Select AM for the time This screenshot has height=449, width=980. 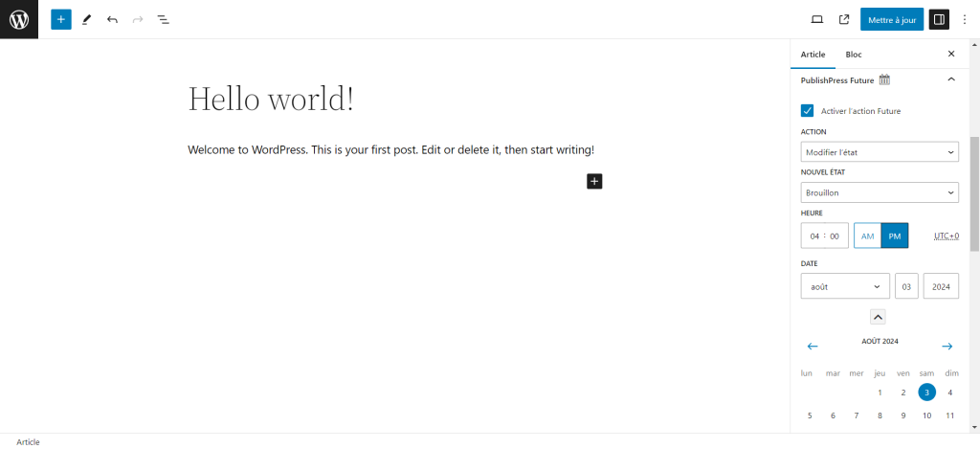coord(867,236)
